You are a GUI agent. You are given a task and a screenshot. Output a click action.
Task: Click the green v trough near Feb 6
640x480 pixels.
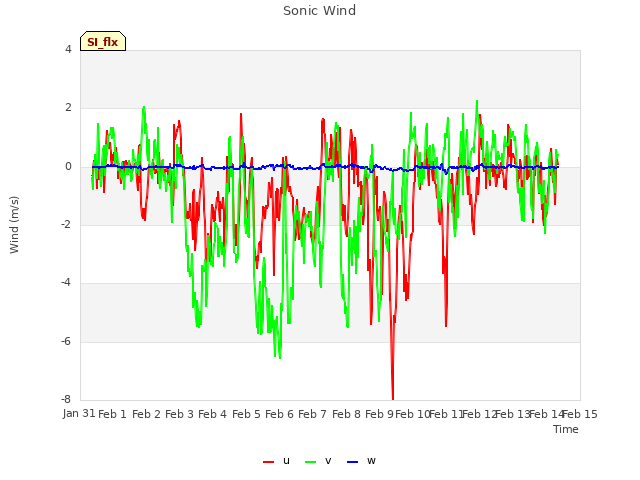(x=280, y=356)
